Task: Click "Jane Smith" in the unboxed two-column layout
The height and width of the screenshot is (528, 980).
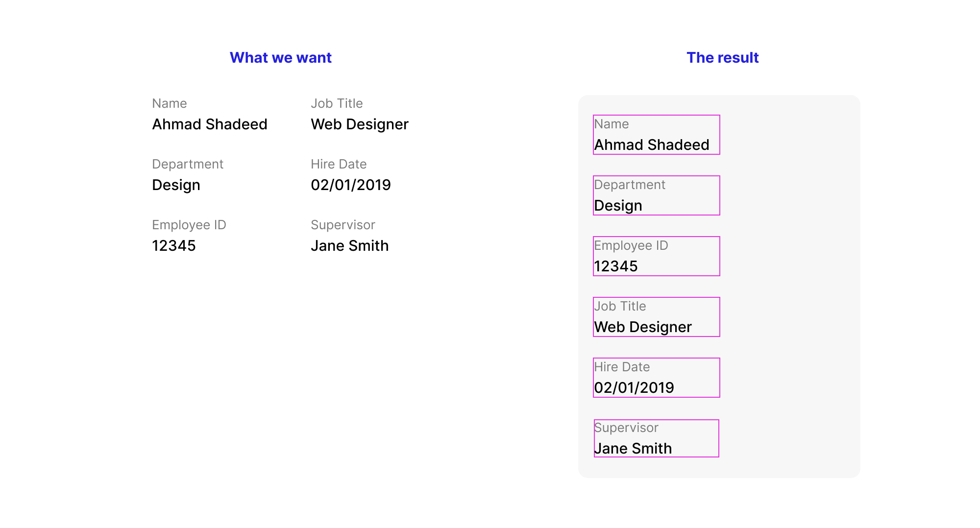Action: (349, 246)
